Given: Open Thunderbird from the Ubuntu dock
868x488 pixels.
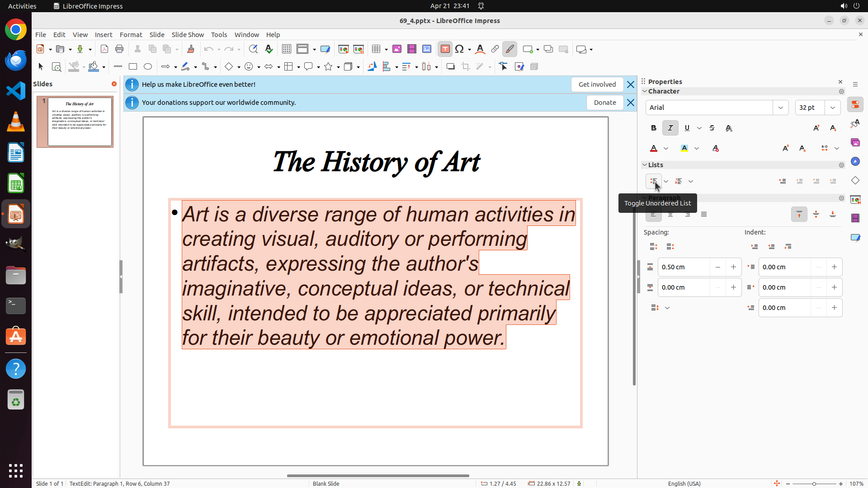Looking at the screenshot, I should (16, 61).
